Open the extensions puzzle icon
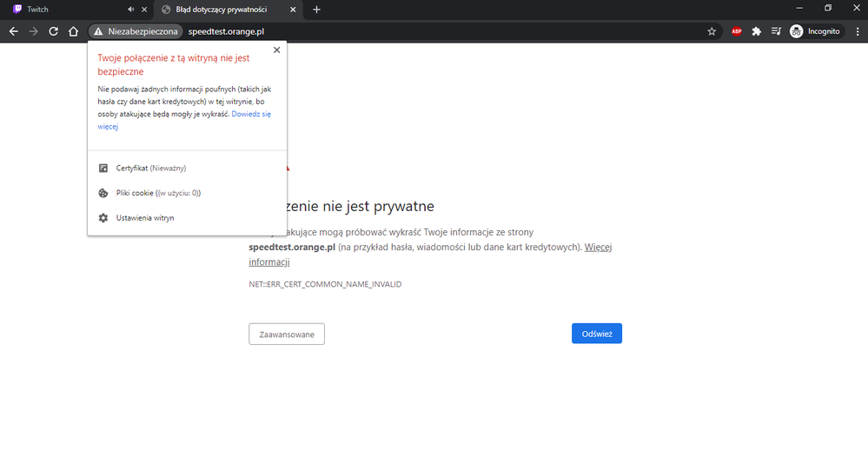 point(756,31)
